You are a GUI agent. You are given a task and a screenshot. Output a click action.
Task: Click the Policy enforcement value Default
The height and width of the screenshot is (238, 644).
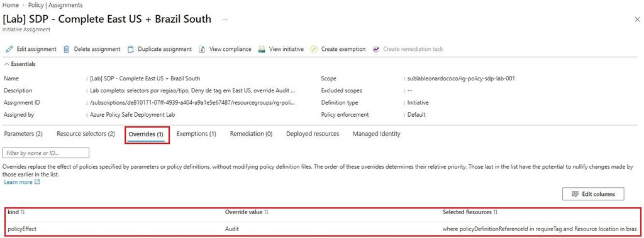click(416, 115)
